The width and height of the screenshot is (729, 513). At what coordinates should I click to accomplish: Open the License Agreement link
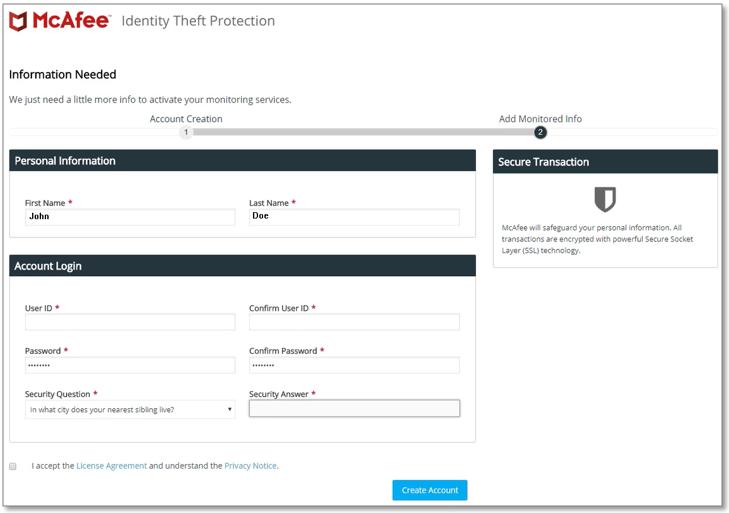(111, 466)
